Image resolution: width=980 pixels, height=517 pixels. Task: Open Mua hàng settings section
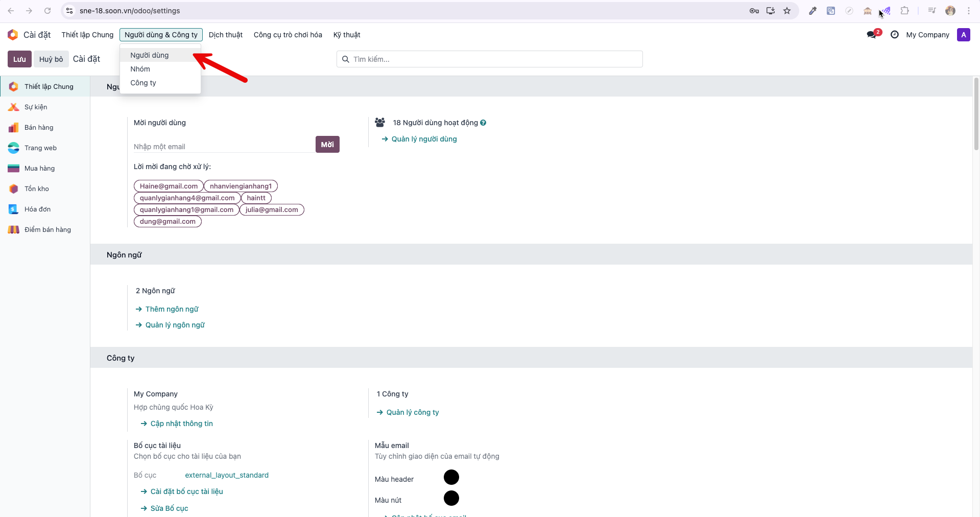point(45,168)
